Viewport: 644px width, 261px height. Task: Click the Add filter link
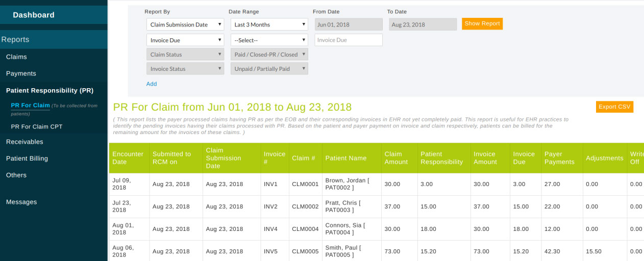tap(152, 84)
